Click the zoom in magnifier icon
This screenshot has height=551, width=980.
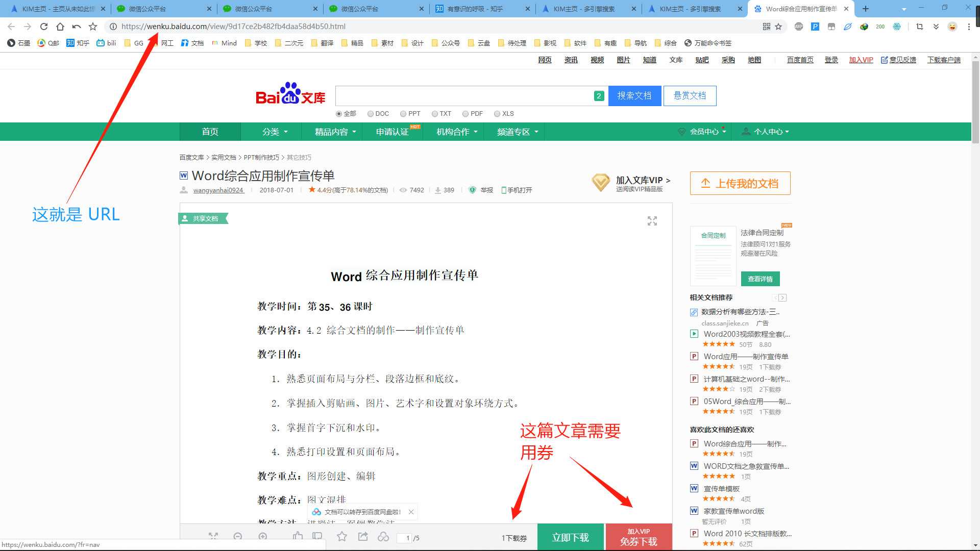point(263,536)
